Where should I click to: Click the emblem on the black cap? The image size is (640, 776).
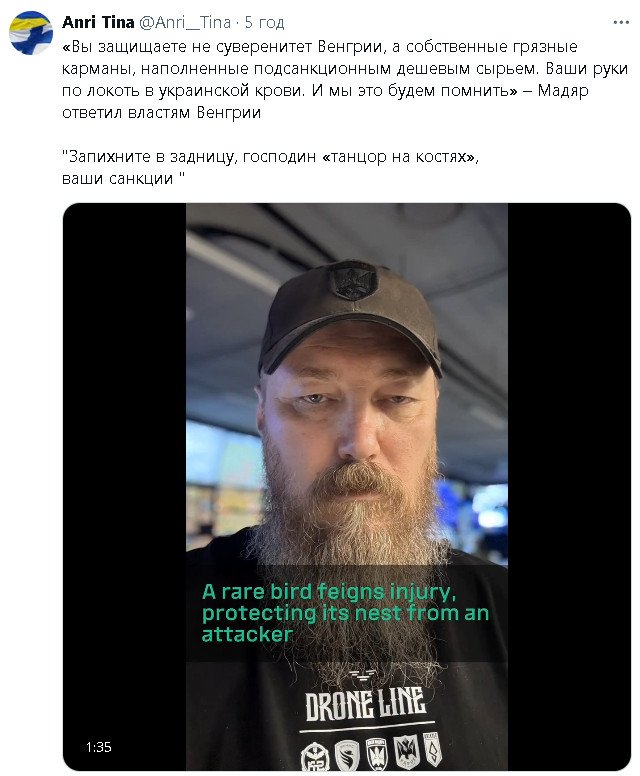pyautogui.click(x=354, y=280)
